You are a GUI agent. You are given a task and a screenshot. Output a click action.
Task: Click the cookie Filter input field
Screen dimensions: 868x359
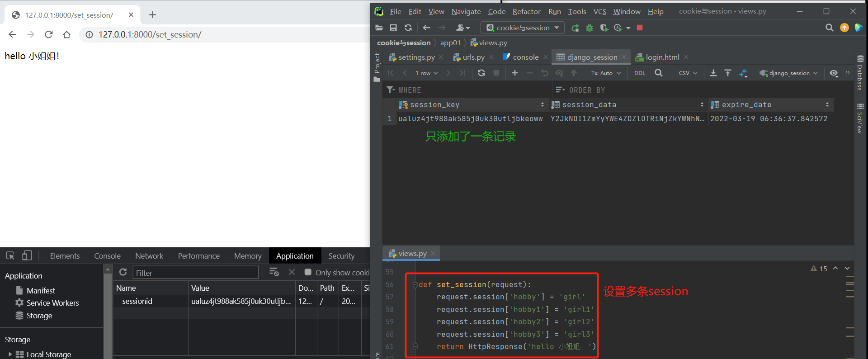196,273
